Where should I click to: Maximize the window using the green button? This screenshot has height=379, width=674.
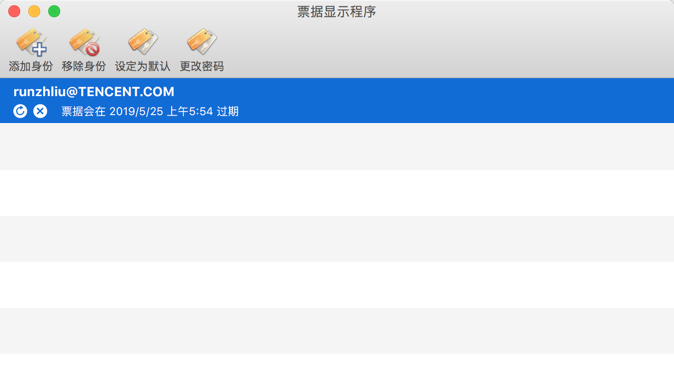click(54, 11)
